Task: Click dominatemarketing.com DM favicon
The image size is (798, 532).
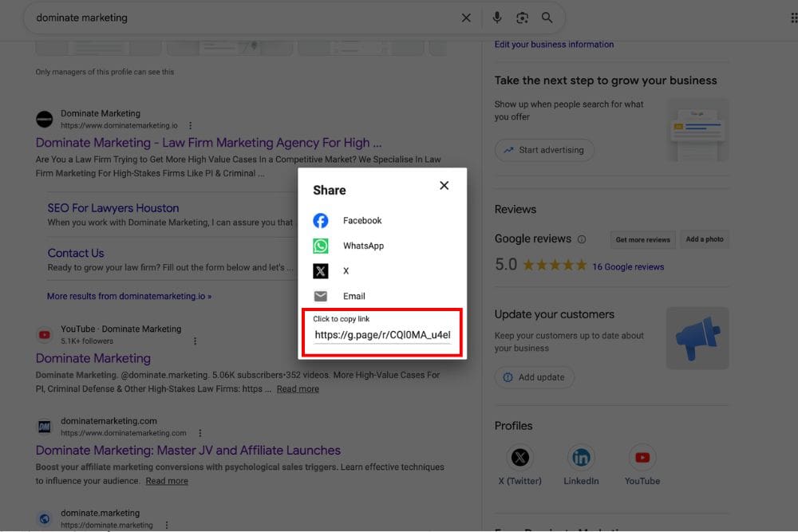Action: (44, 427)
